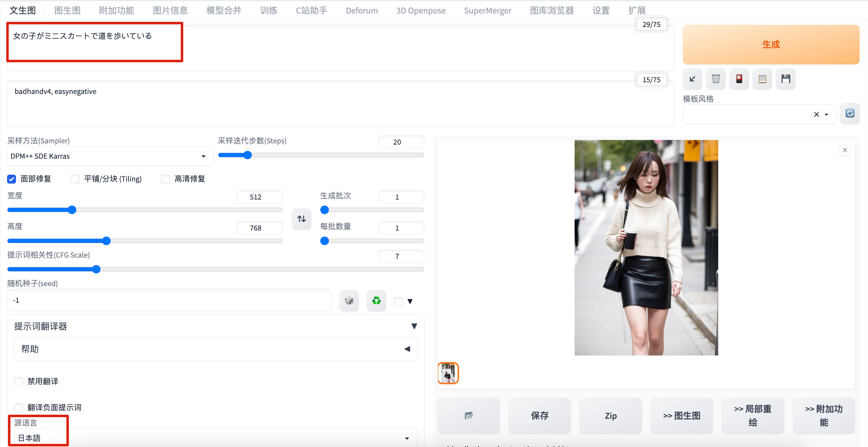The height and width of the screenshot is (447, 868).
Task: Open the C站助手 tab
Action: [311, 10]
